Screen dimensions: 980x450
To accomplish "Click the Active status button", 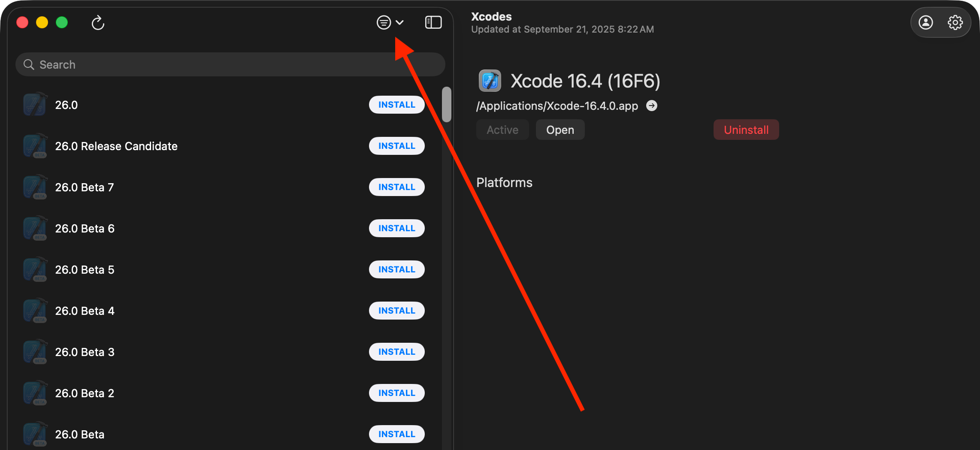I will [502, 130].
